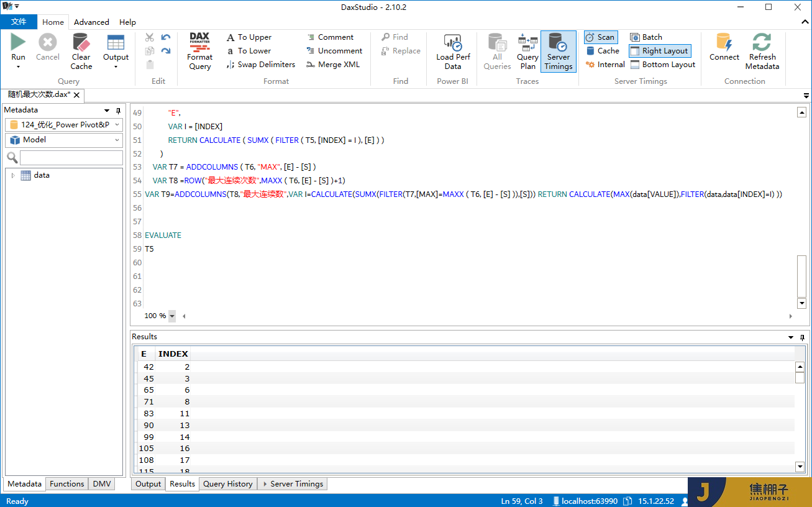
Task: Click the Run query icon
Action: tap(18, 42)
